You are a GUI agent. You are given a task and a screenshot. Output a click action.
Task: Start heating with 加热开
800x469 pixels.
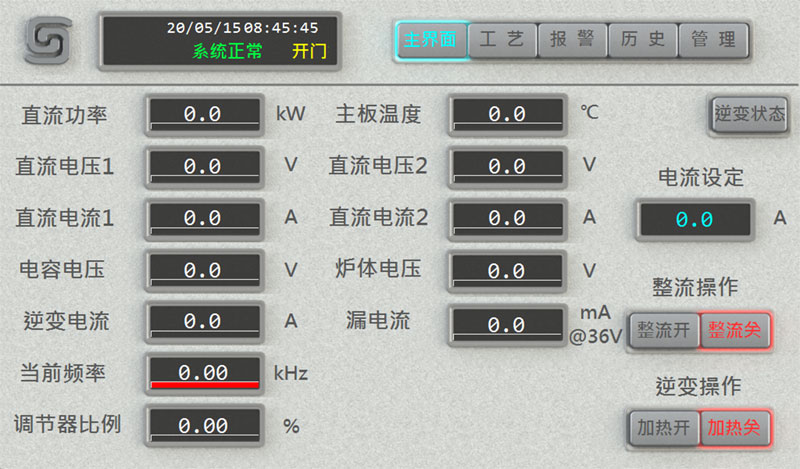click(664, 428)
